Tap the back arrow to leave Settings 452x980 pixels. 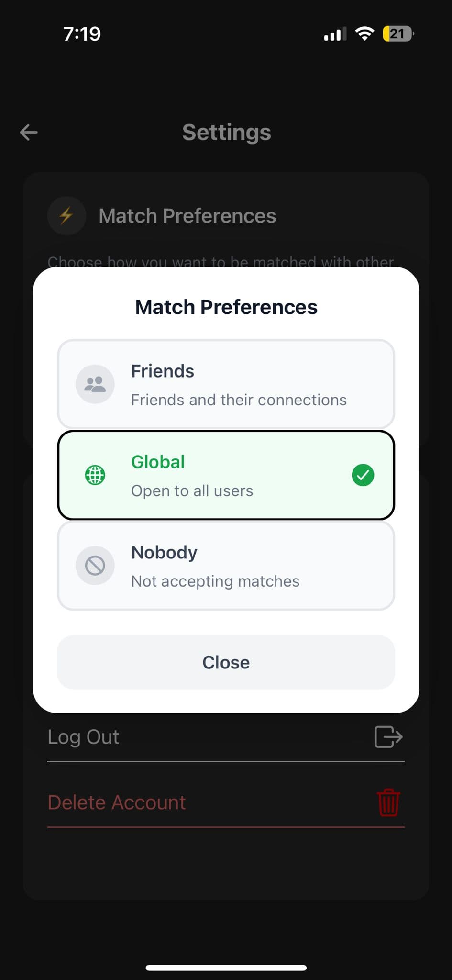coord(28,132)
